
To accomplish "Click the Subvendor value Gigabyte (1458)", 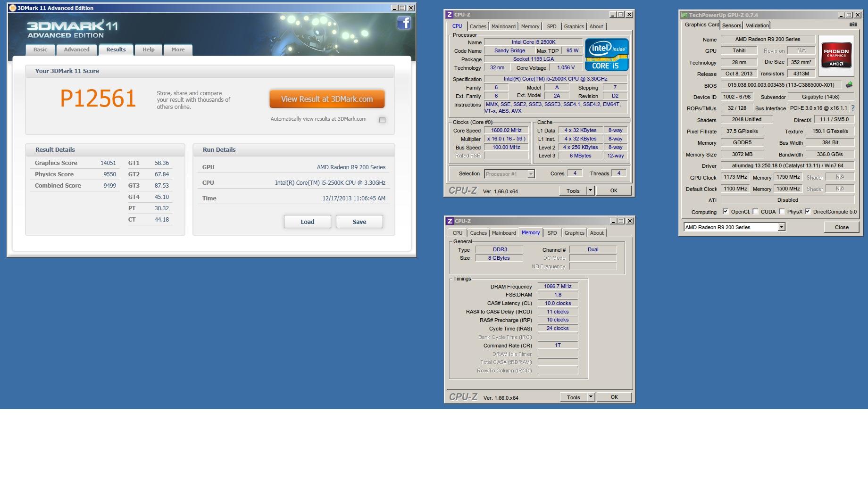I will coord(820,97).
